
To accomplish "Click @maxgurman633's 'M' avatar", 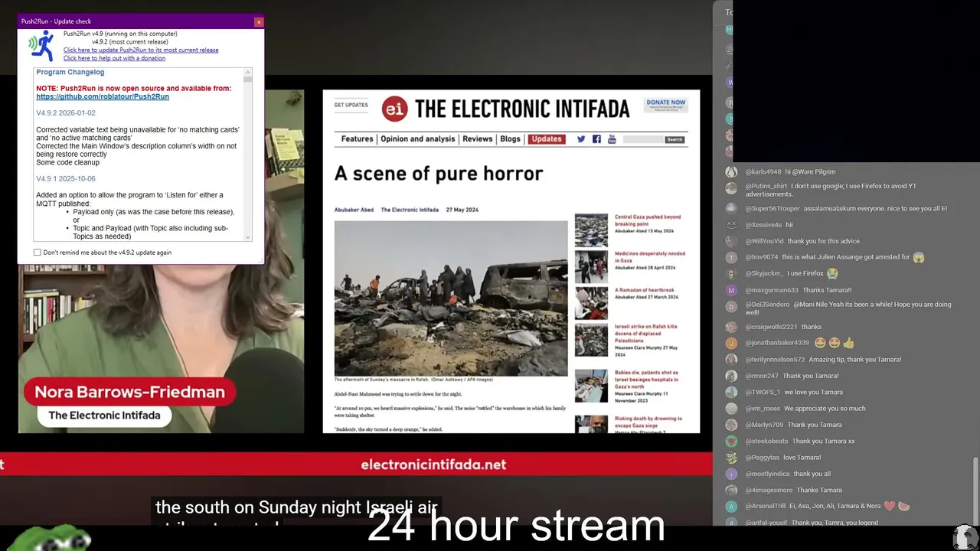I will click(x=731, y=290).
